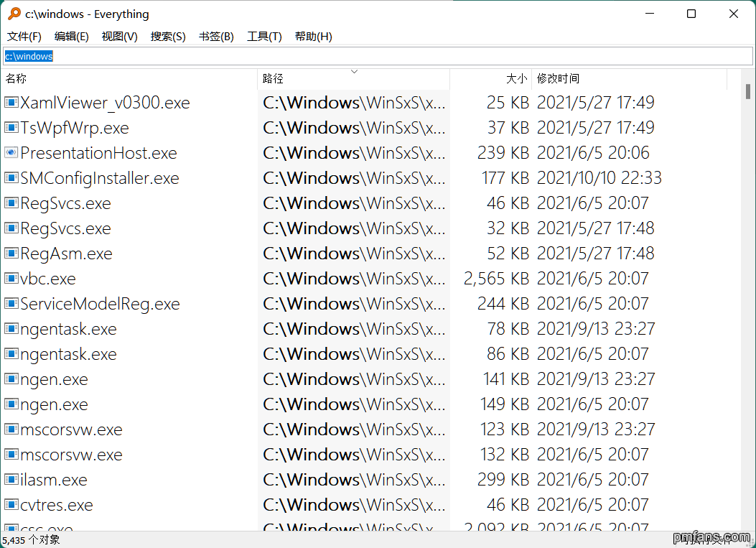Click the TsWpfWrp.exe file icon

click(x=11, y=127)
